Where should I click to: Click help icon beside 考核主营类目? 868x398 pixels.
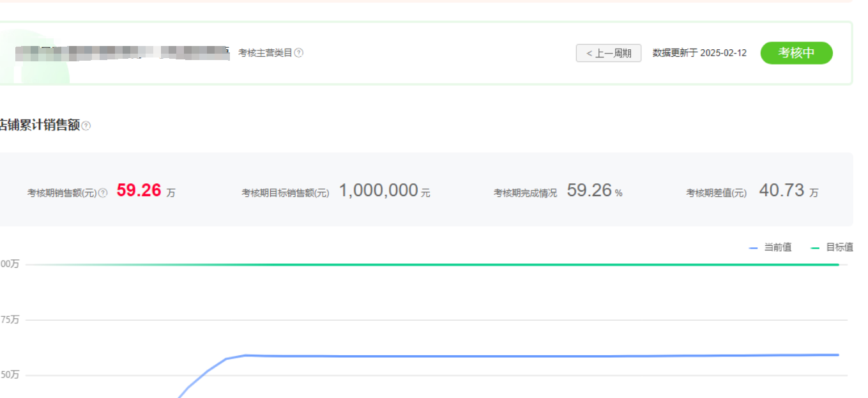(x=299, y=53)
